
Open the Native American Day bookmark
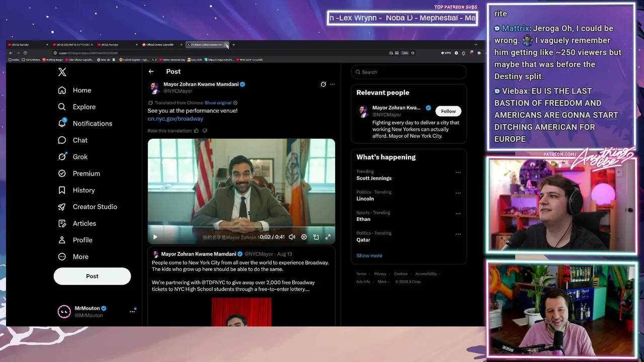[x=172, y=60]
